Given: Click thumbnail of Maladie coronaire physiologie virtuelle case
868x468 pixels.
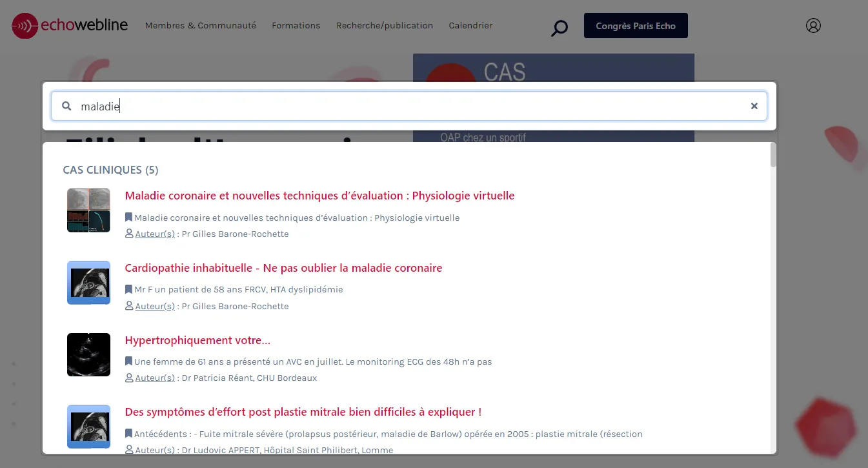Looking at the screenshot, I should (x=88, y=210).
